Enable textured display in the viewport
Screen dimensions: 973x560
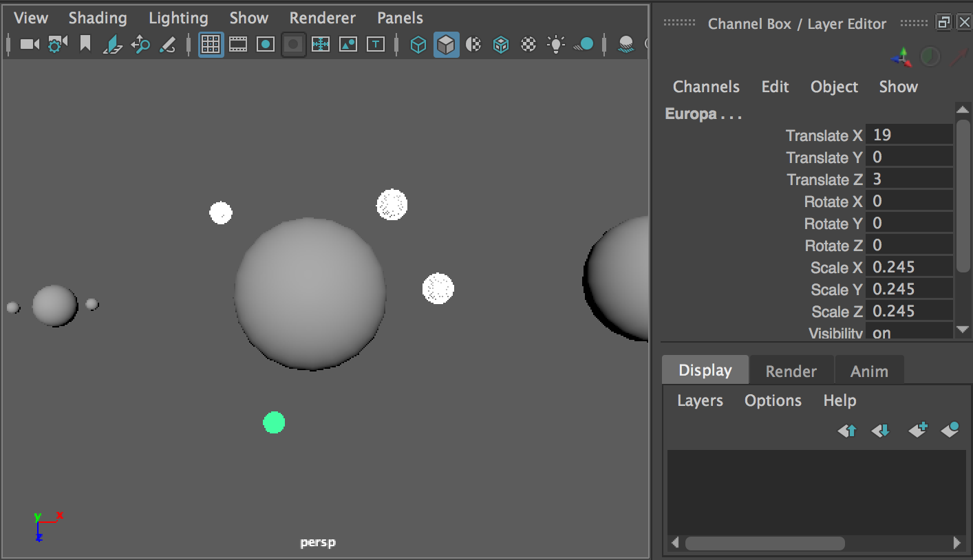click(500, 43)
